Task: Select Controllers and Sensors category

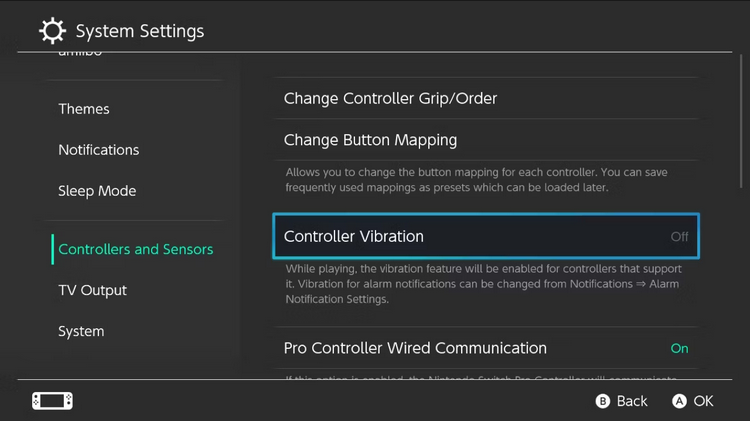Action: 135,249
